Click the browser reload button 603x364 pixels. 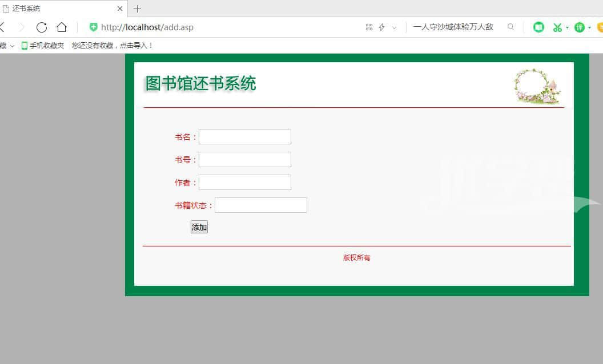[x=41, y=27]
